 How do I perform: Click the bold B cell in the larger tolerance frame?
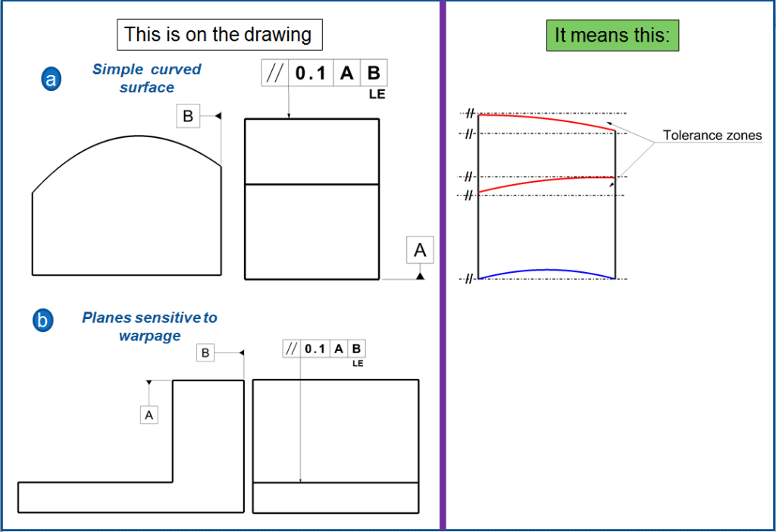pyautogui.click(x=373, y=74)
